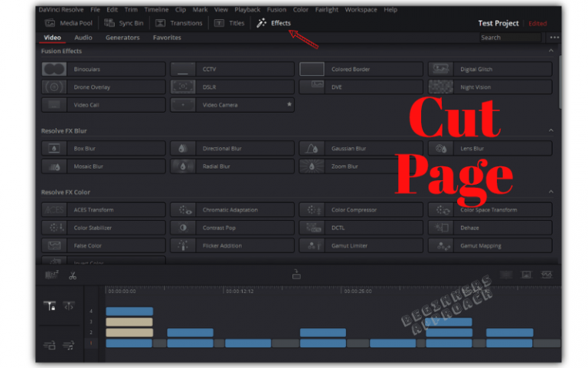The width and height of the screenshot is (588, 368).
Task: Click the scissors split clip icon
Action: 73,276
